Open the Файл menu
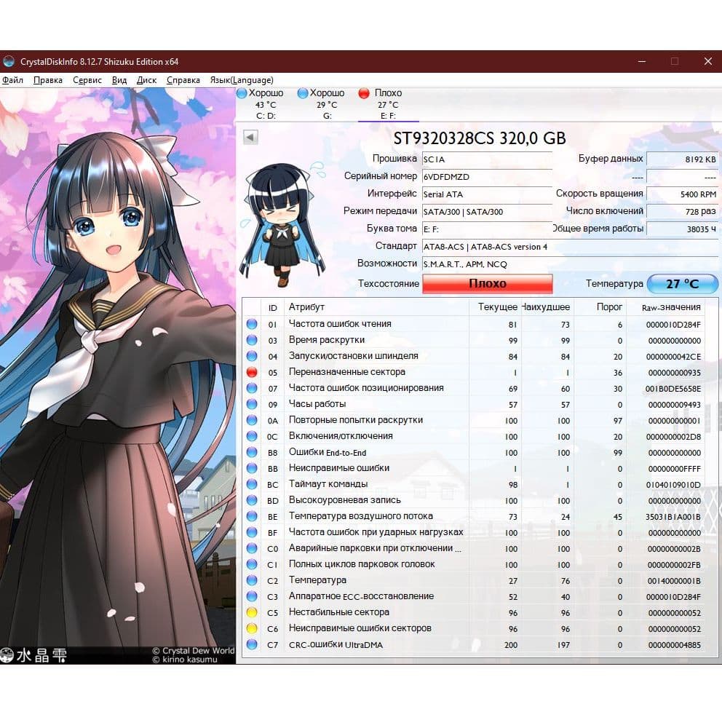This screenshot has height=728, width=722. click(12, 80)
